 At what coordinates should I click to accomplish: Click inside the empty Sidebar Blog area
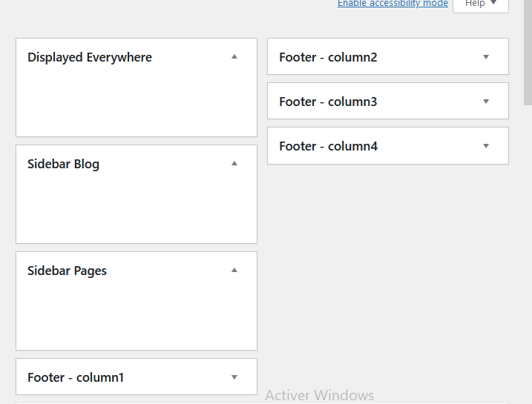tap(136, 211)
